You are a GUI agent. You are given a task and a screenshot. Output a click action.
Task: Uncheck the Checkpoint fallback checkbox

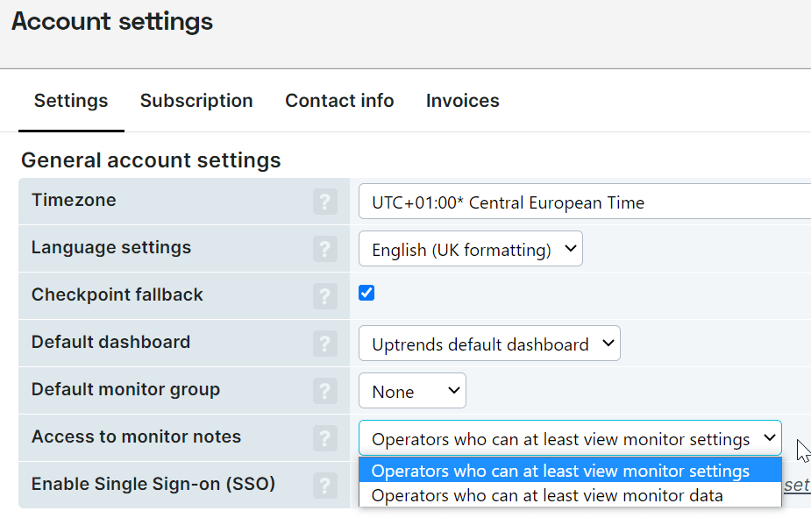pos(366,293)
